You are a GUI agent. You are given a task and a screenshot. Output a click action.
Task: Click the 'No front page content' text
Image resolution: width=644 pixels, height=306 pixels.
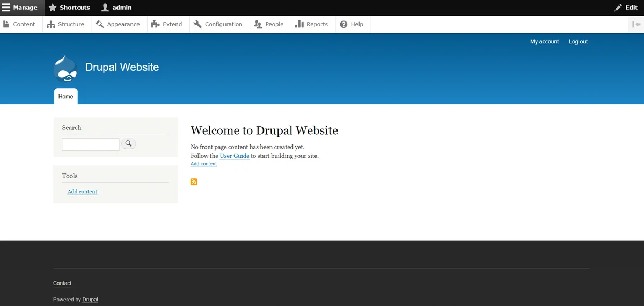pos(247,147)
